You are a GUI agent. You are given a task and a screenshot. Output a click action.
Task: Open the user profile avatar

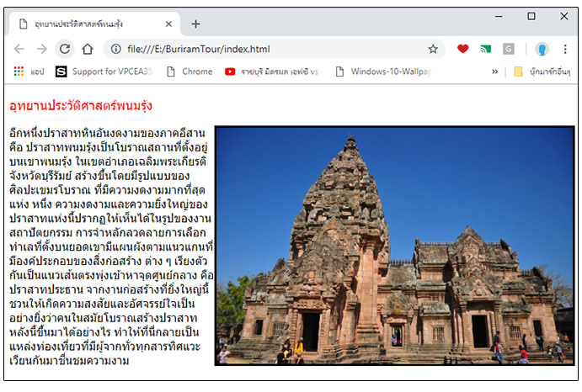542,49
